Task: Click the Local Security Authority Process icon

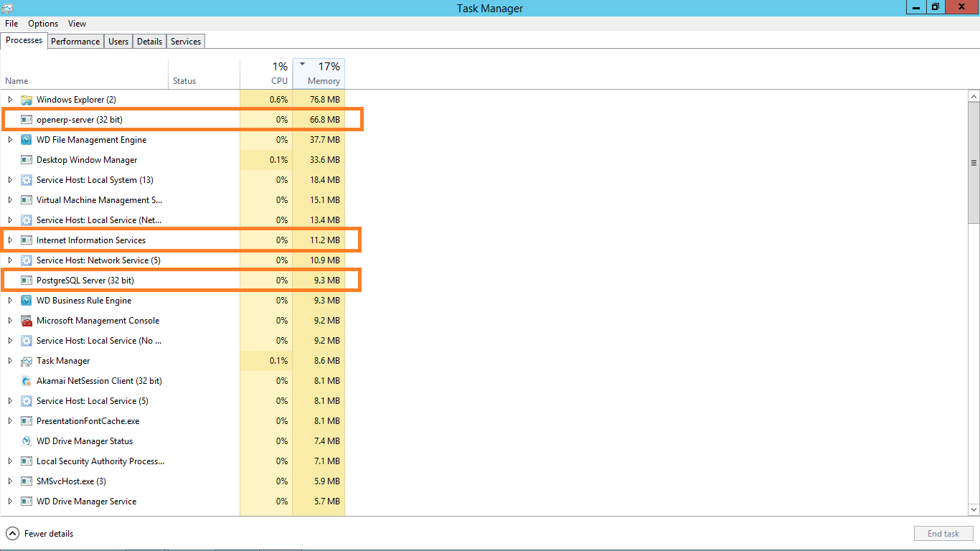Action: 27,461
